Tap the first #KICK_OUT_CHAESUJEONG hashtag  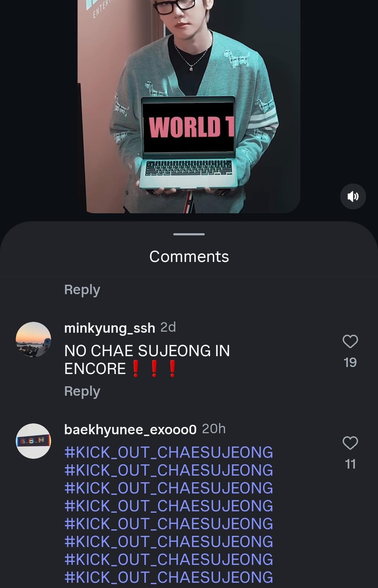tap(168, 452)
